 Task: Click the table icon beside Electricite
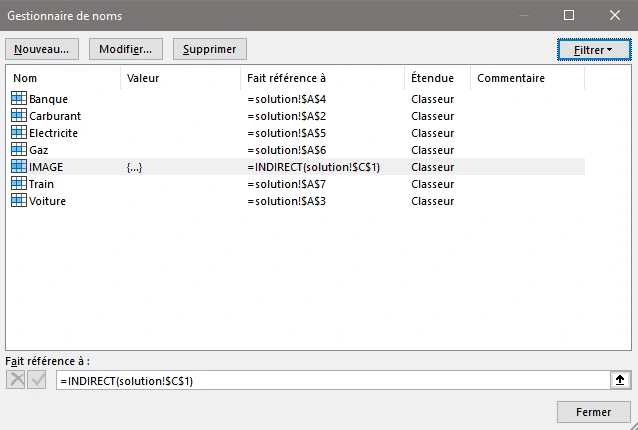[x=19, y=133]
